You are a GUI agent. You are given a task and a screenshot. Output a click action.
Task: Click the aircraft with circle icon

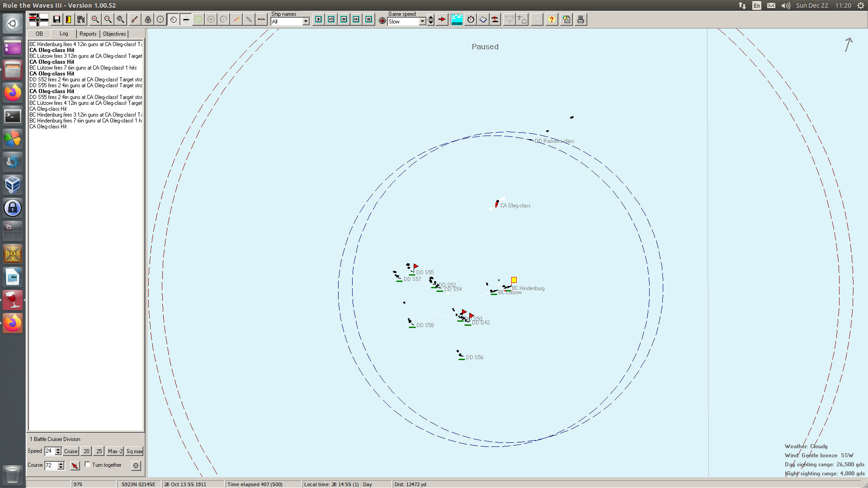pyautogui.click(x=522, y=19)
